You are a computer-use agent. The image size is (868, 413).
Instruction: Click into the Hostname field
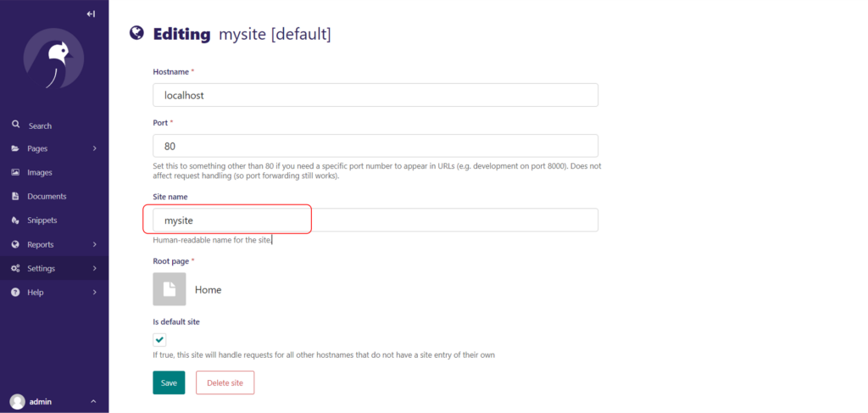pos(376,95)
